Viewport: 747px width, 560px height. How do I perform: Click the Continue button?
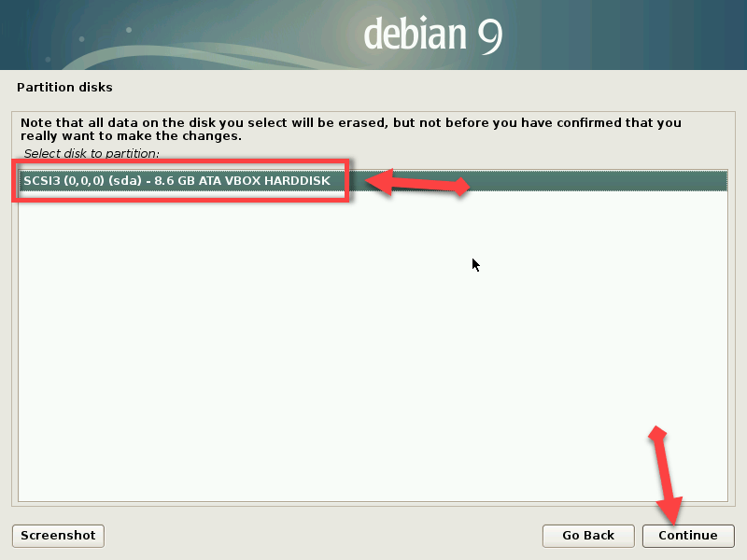pos(688,536)
